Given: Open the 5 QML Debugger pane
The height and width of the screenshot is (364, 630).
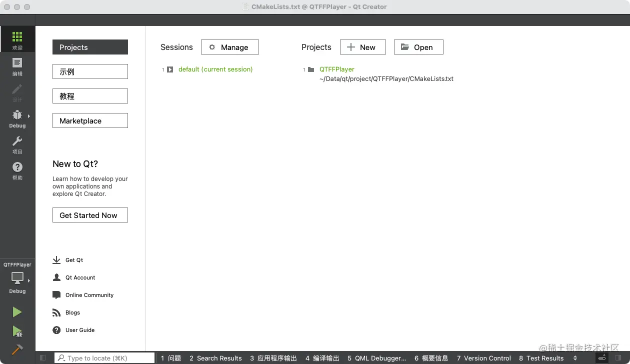Looking at the screenshot, I should [377, 358].
